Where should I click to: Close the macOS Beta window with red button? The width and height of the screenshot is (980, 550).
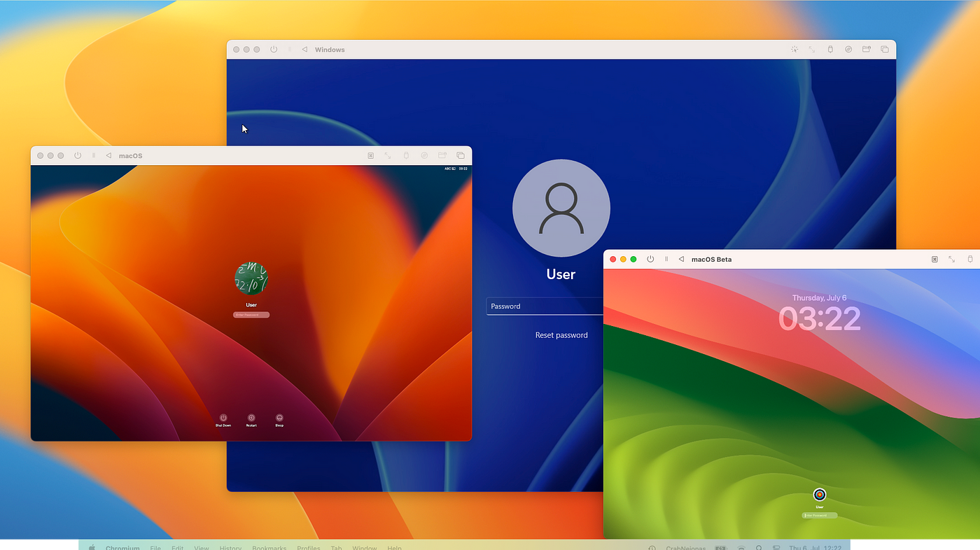[613, 259]
